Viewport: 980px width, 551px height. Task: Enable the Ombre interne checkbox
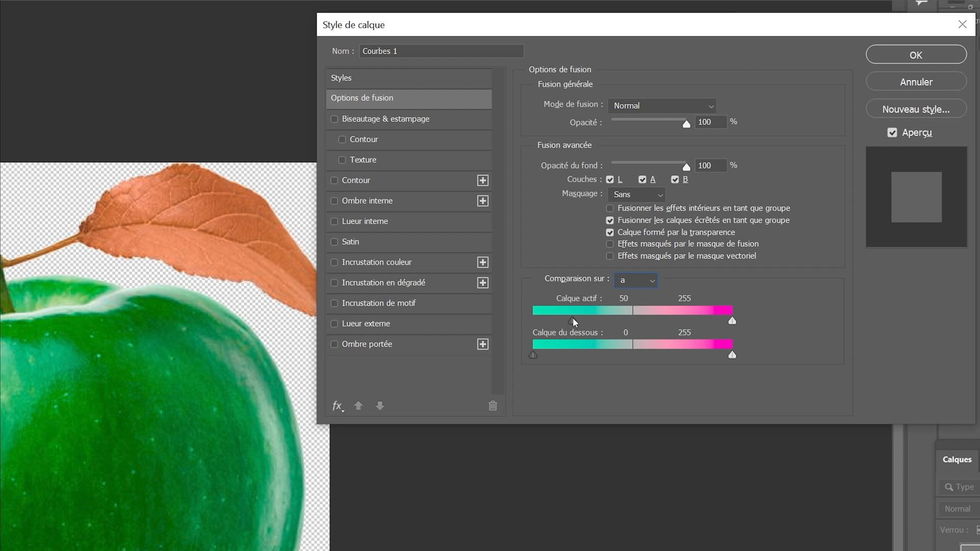tap(334, 201)
